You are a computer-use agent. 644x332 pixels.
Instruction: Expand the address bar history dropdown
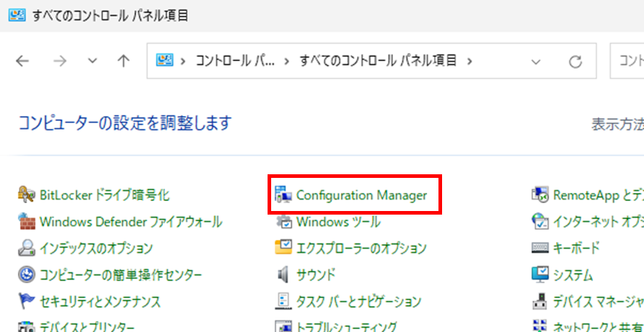click(x=536, y=62)
